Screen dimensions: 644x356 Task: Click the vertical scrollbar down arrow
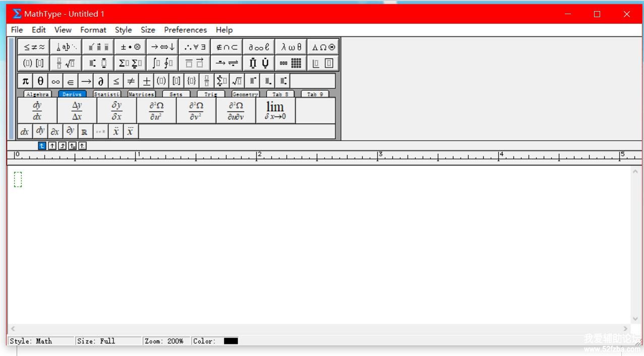635,319
